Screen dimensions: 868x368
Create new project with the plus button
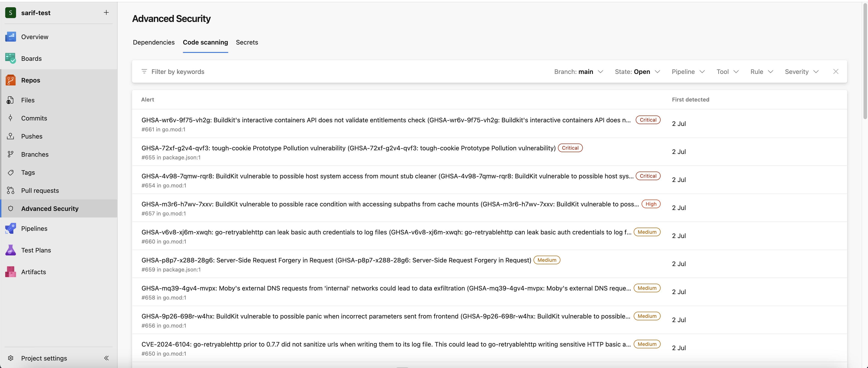[106, 12]
